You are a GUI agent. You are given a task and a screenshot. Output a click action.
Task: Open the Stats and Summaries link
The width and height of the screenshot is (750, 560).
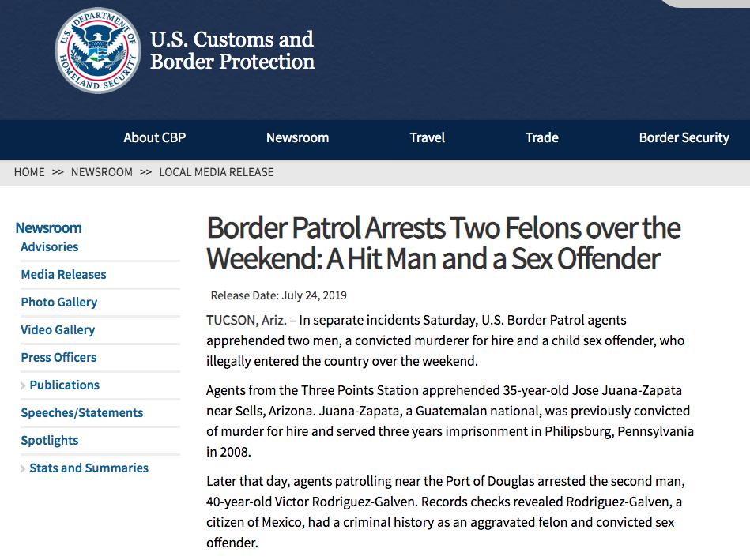click(x=89, y=468)
